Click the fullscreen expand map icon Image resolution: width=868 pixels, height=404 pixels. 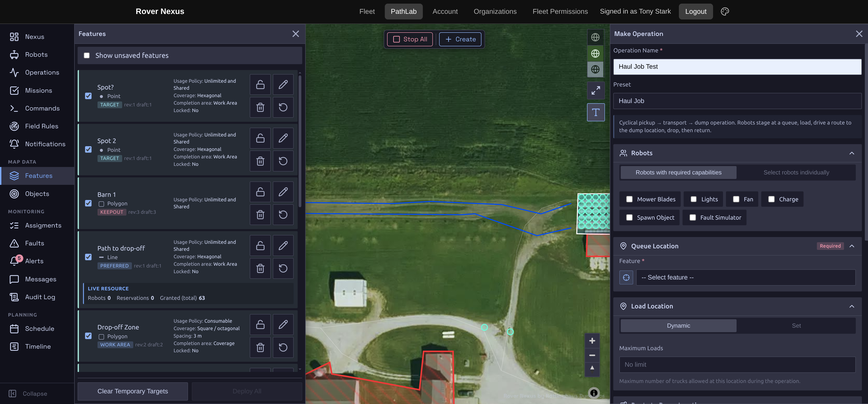click(x=596, y=91)
